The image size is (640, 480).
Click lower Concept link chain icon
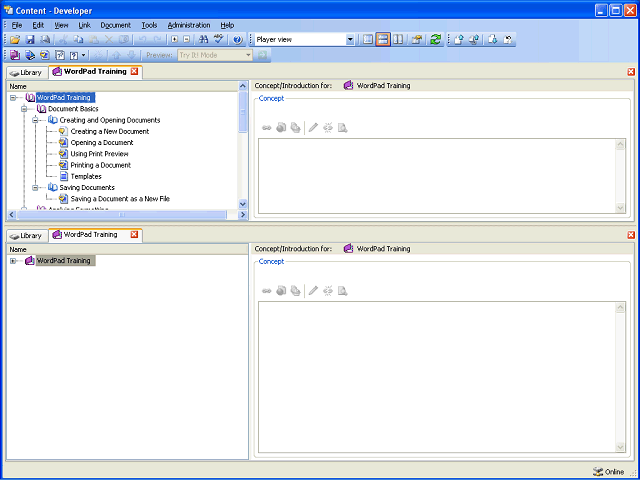pos(267,291)
